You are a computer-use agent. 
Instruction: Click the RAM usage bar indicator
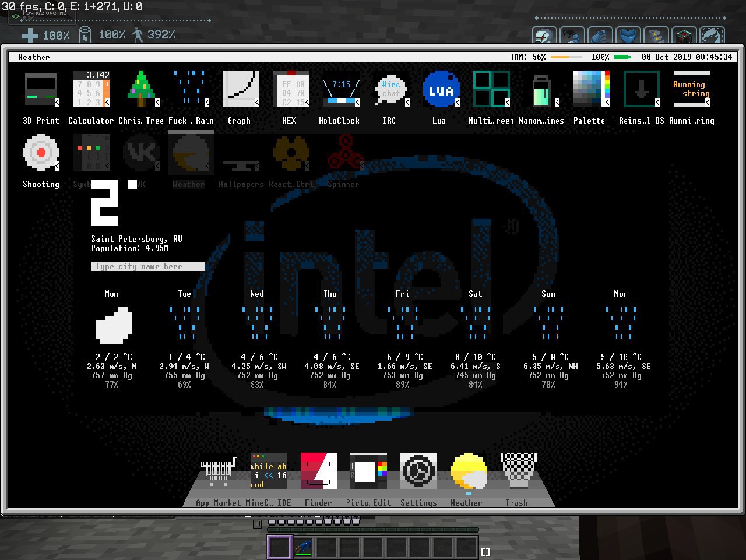(566, 57)
